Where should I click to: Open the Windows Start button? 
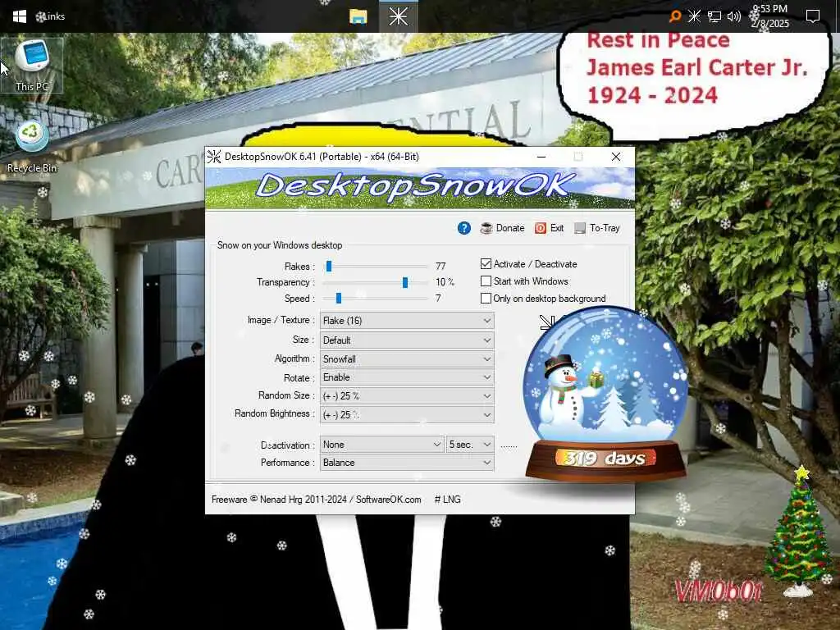point(20,16)
